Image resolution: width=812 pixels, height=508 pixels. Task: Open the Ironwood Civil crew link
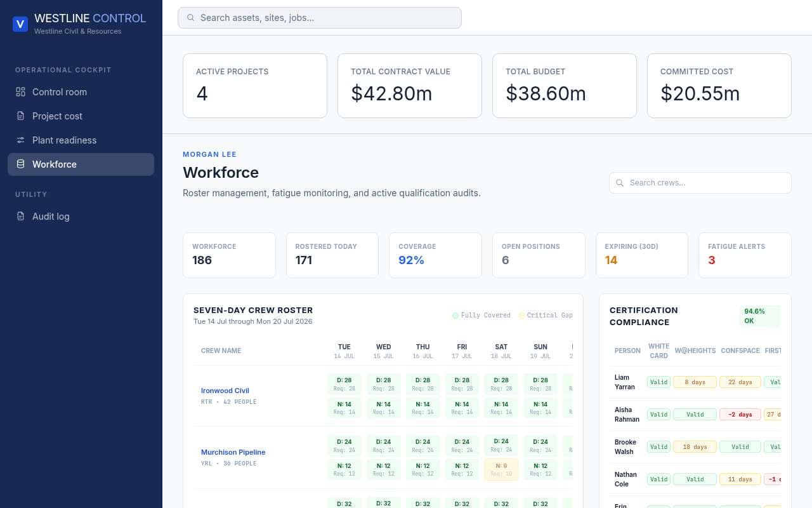coord(225,391)
